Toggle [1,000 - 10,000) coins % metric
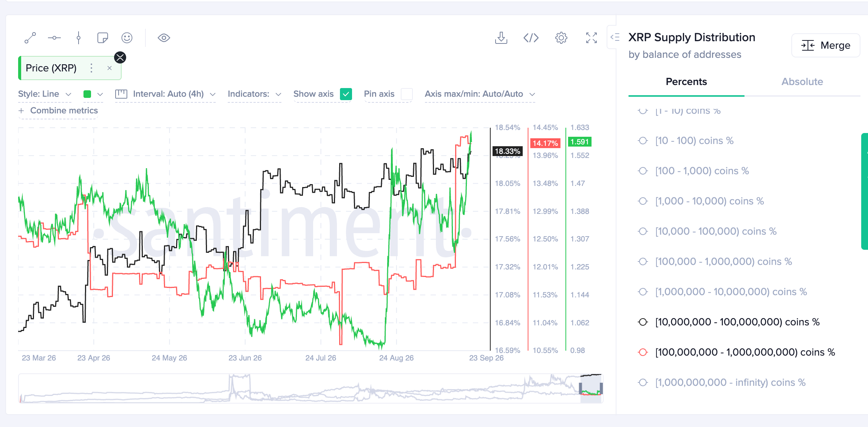This screenshot has height=427, width=868. click(701, 201)
